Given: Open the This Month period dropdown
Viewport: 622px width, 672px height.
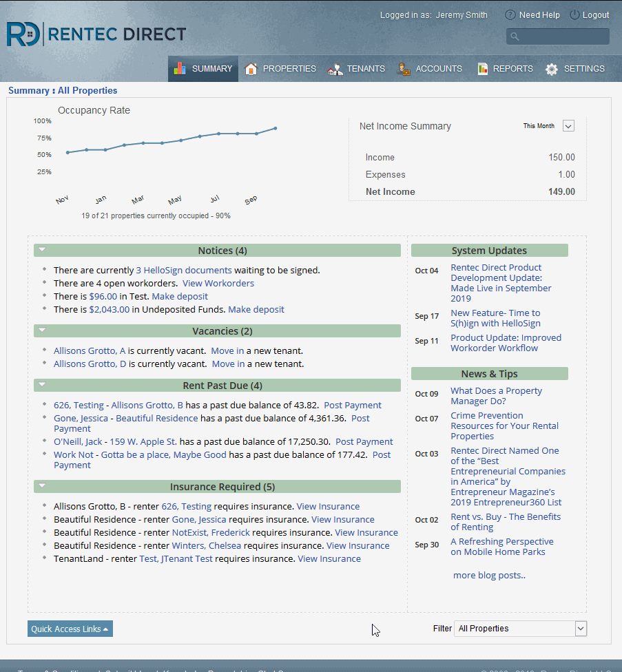Looking at the screenshot, I should pyautogui.click(x=568, y=126).
